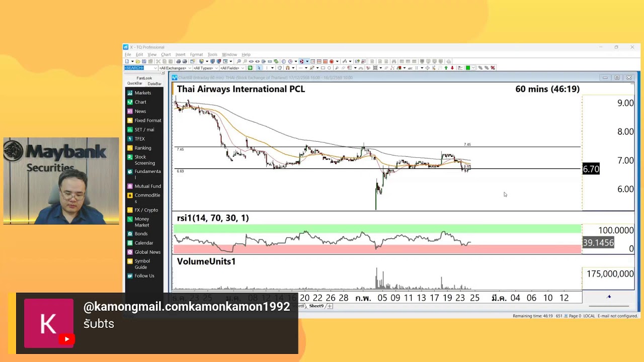Open the Window menu
The image size is (644, 362).
coord(229,54)
